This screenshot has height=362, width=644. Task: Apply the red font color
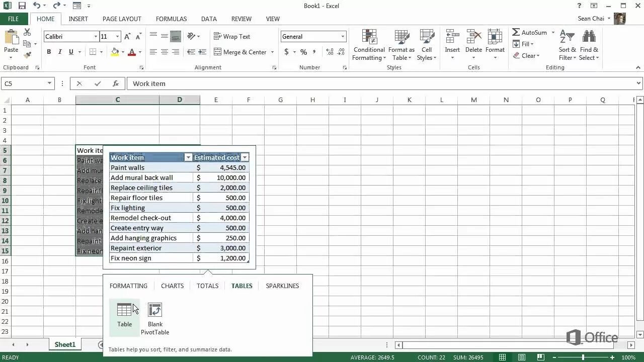coord(132,52)
